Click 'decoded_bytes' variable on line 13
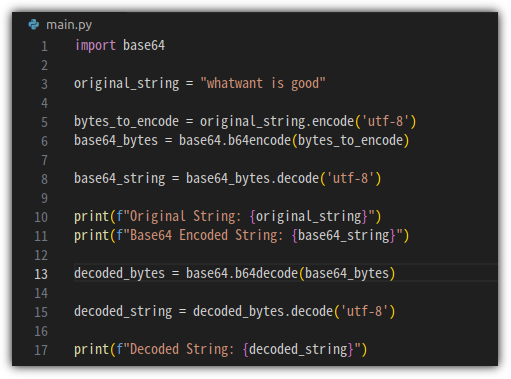 point(119,273)
